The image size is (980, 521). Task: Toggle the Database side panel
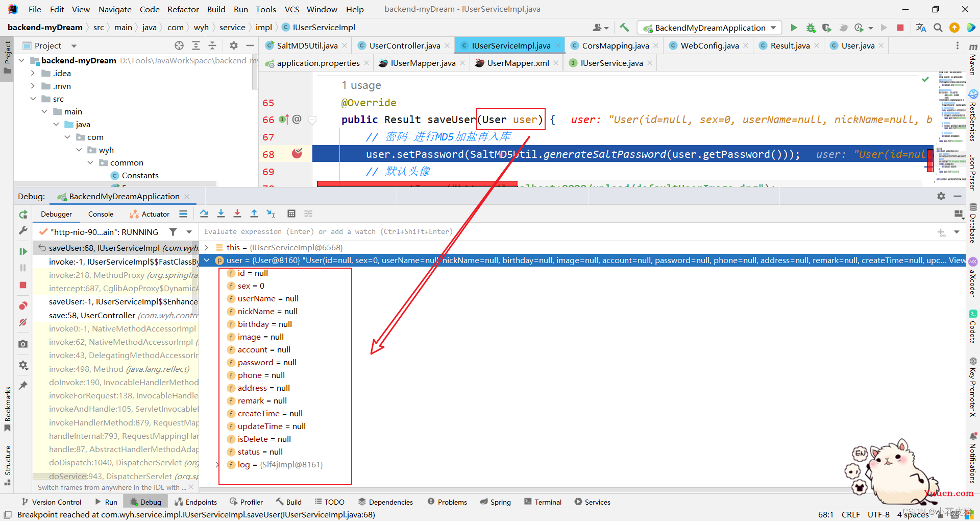coord(973,222)
